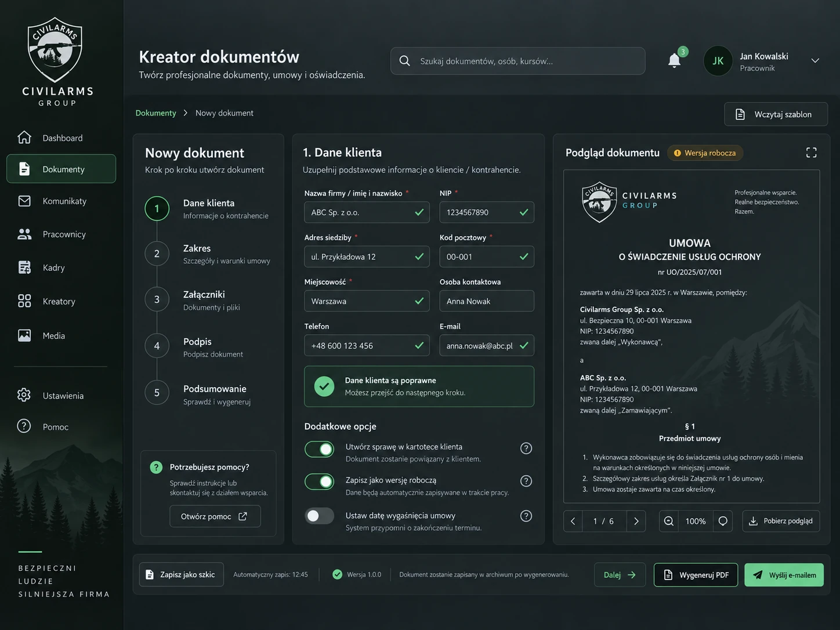
Task: Click the document search field
Action: 517,61
